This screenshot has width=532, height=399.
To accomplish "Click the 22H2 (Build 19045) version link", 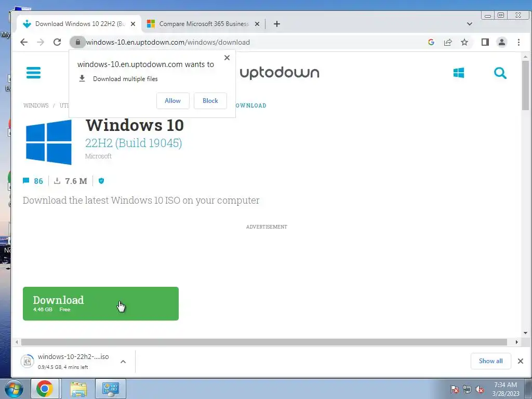I will point(134,143).
